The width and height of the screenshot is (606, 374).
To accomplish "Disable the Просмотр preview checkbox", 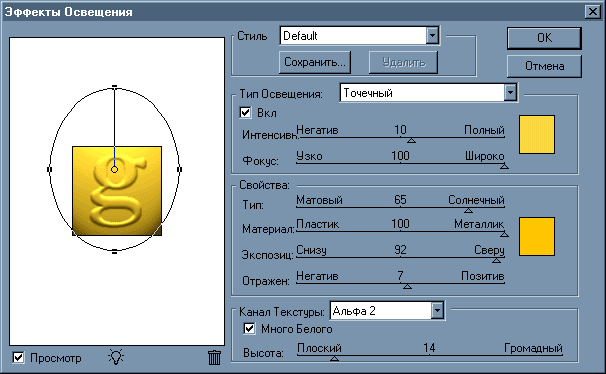I will pos(18,357).
